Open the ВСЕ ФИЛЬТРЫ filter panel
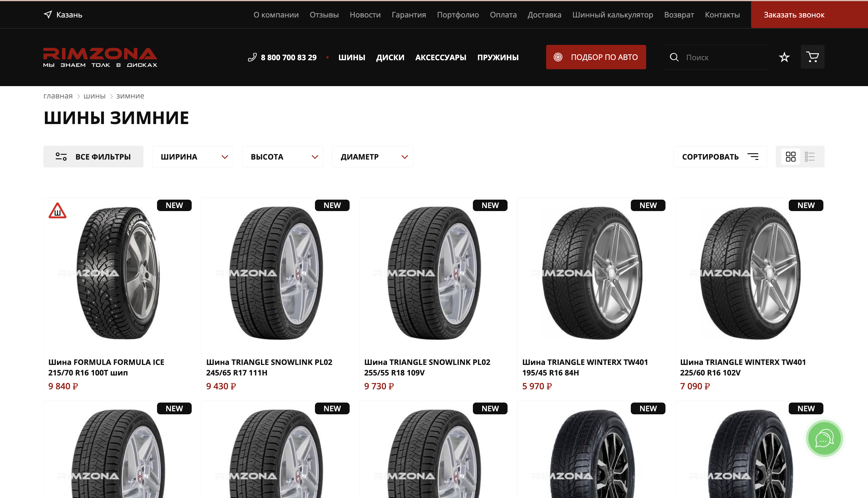Image resolution: width=868 pixels, height=498 pixels. (x=93, y=157)
